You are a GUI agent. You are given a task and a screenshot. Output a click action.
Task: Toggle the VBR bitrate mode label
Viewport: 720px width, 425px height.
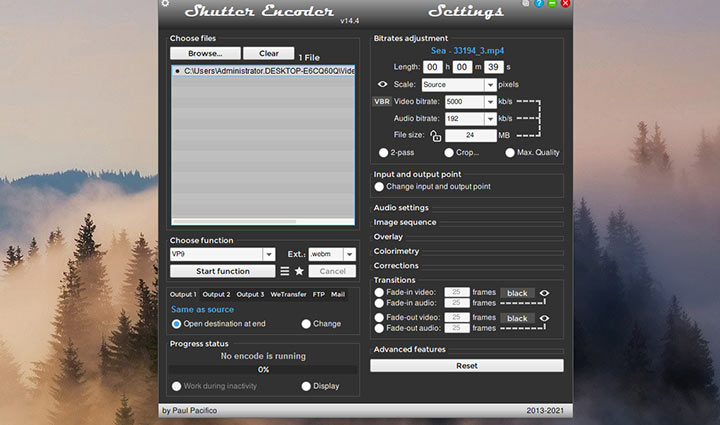click(382, 101)
